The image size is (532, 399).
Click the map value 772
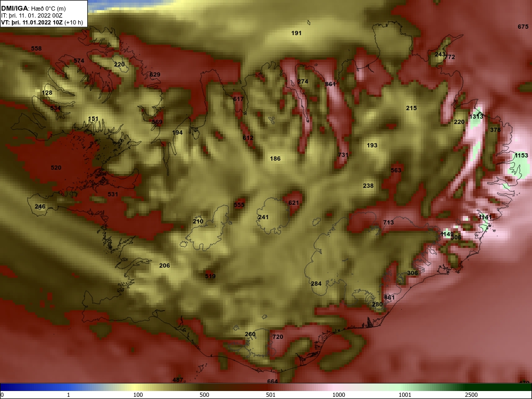[450, 57]
